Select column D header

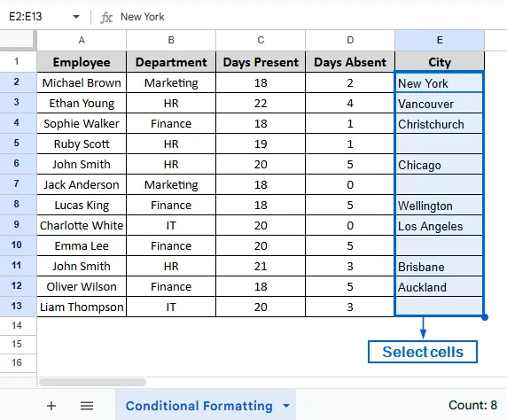click(350, 40)
